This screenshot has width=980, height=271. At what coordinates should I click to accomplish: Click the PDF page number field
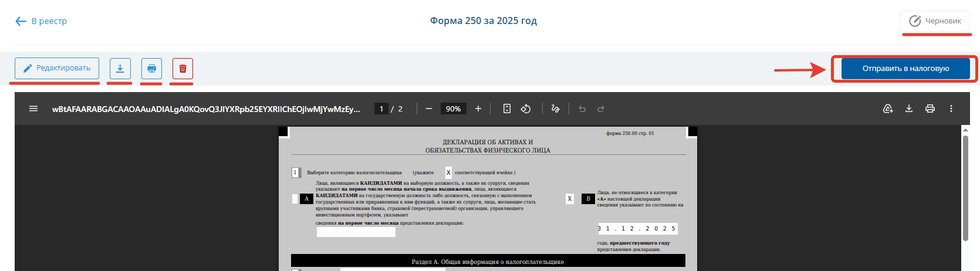381,109
